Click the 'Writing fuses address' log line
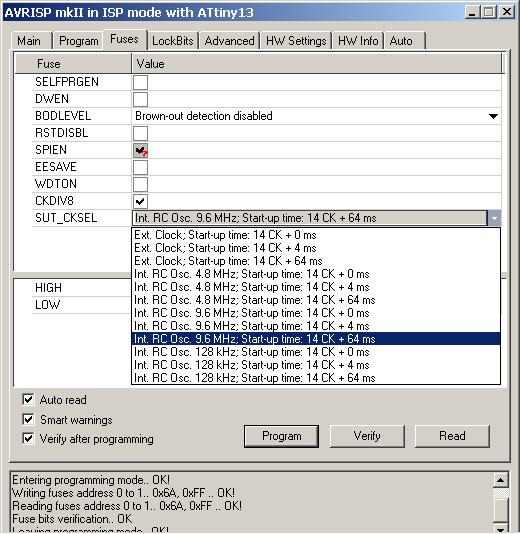The width and height of the screenshot is (520, 534). 123,493
